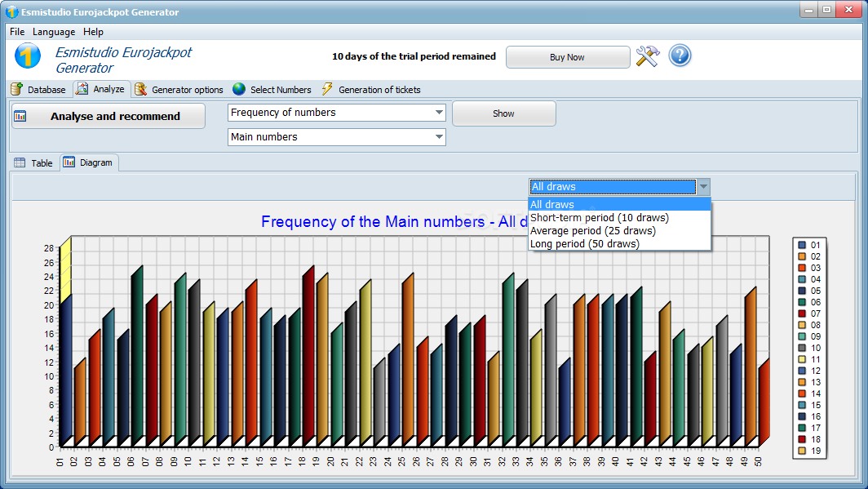Click the Generation of tickets lightning icon
The image size is (868, 489).
pos(327,89)
